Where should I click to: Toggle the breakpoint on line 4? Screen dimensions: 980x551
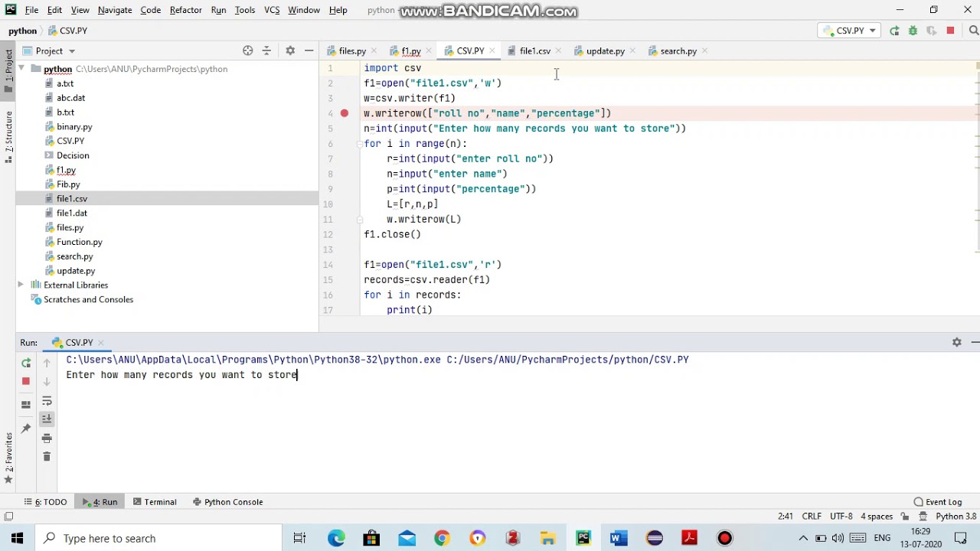click(x=345, y=113)
